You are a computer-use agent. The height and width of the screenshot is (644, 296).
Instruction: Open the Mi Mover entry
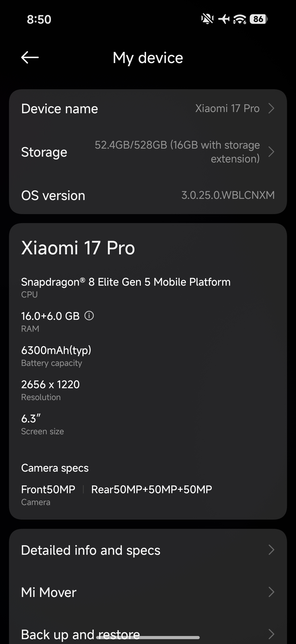tap(49, 592)
